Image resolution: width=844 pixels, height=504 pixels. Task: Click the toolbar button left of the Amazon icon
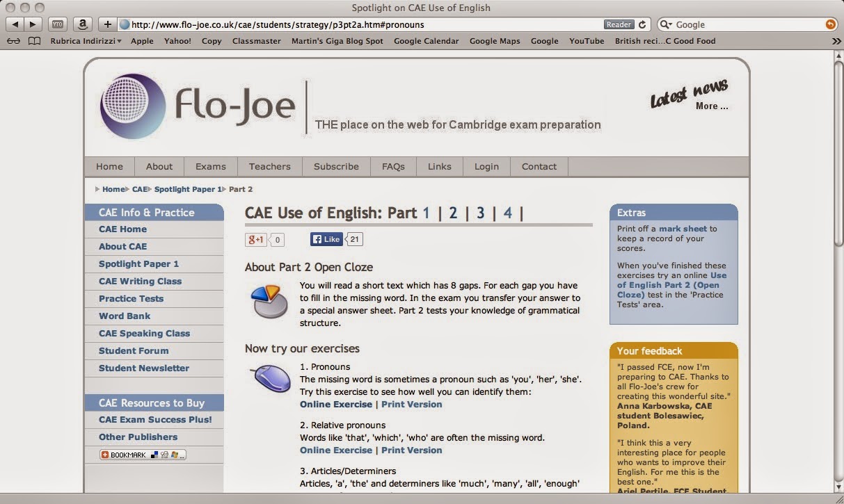click(57, 24)
